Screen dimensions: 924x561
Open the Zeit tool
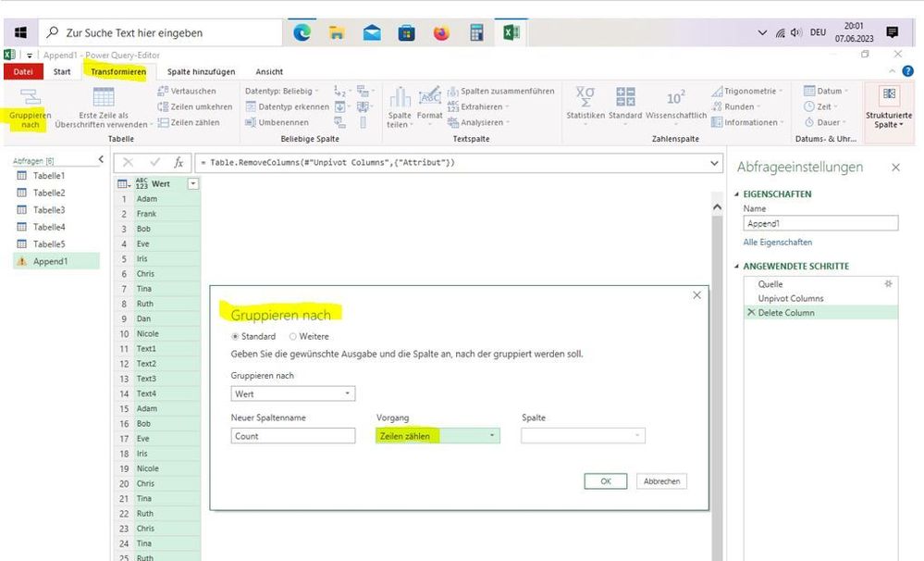tap(820, 106)
